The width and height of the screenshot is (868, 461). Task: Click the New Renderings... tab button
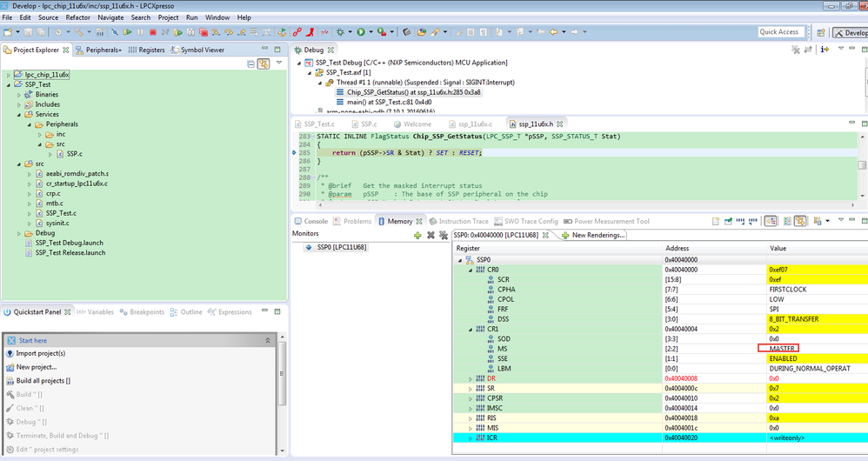(594, 235)
